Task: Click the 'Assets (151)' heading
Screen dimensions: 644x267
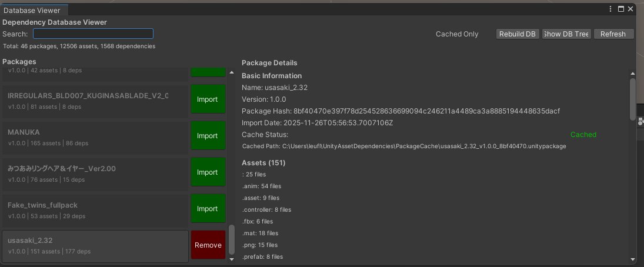Action: pyautogui.click(x=263, y=163)
